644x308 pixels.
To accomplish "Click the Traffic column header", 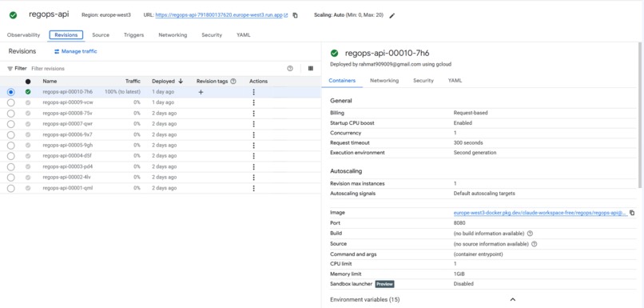I will [x=133, y=82].
